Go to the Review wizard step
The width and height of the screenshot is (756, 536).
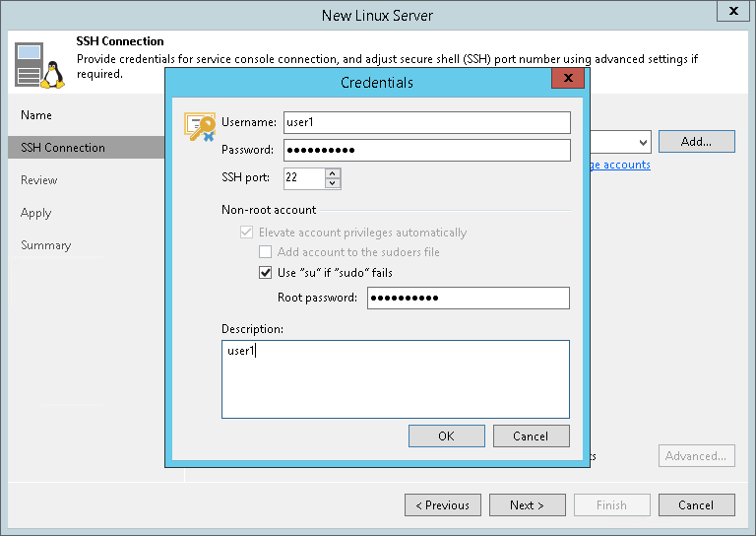pyautogui.click(x=39, y=180)
